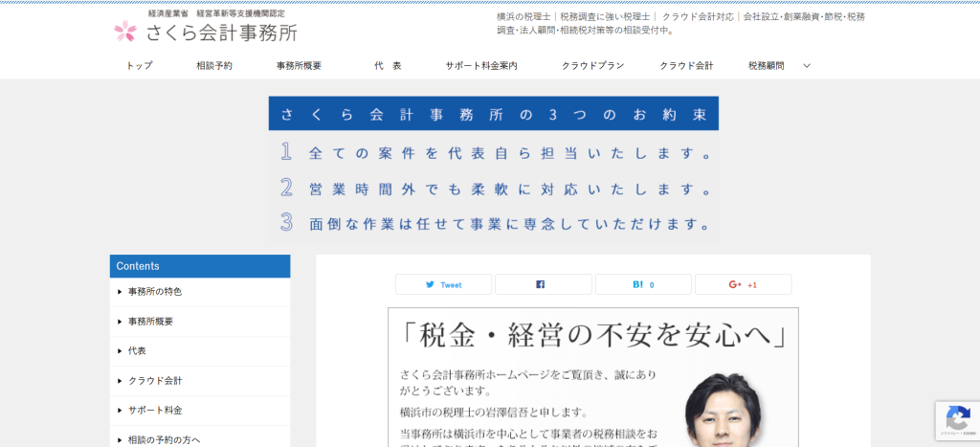The width and height of the screenshot is (980, 447).
Task: Open 相談予約 in the navigation bar
Action: click(214, 66)
